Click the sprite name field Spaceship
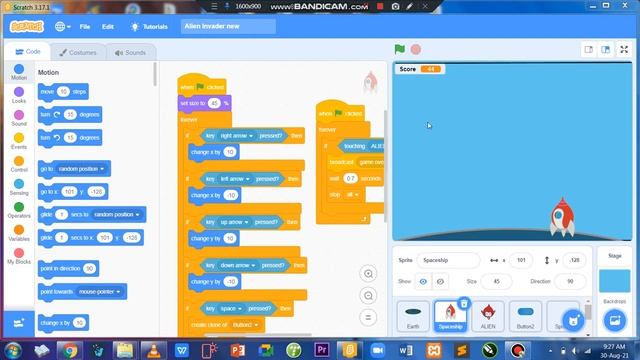Viewport: 640px width, 360px height. [448, 260]
